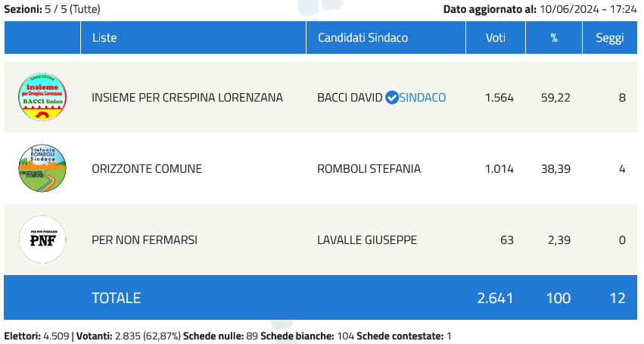Image resolution: width=644 pixels, height=344 pixels.
Task: Click candidate name BACCI DAVID
Action: coord(350,98)
